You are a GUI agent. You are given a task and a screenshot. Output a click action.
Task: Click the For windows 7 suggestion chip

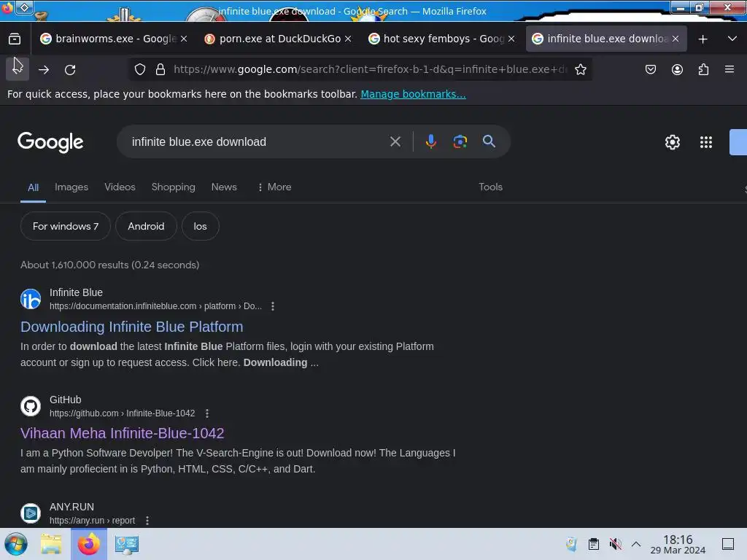tap(65, 226)
